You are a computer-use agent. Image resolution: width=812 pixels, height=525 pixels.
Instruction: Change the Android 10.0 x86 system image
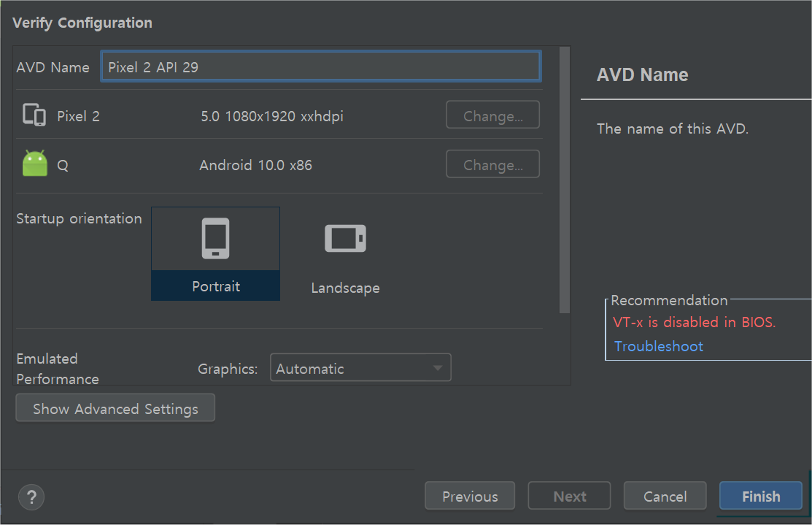click(492, 164)
